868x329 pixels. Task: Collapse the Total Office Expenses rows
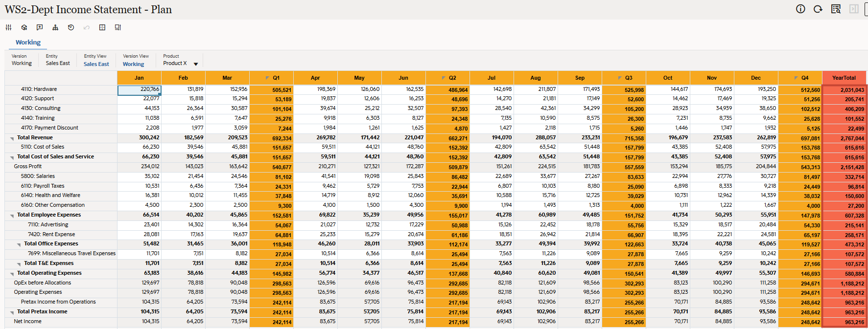tap(19, 244)
